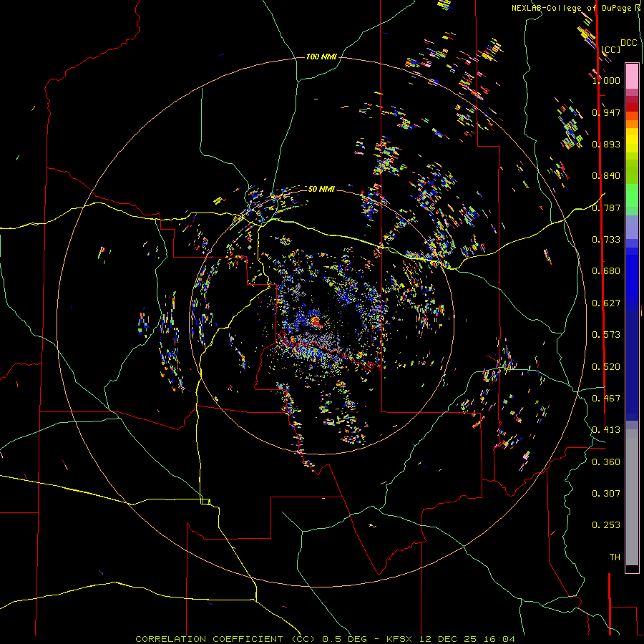The image size is (644, 644).
Task: Click the 1.000 legend value
Action: [x=606, y=80]
